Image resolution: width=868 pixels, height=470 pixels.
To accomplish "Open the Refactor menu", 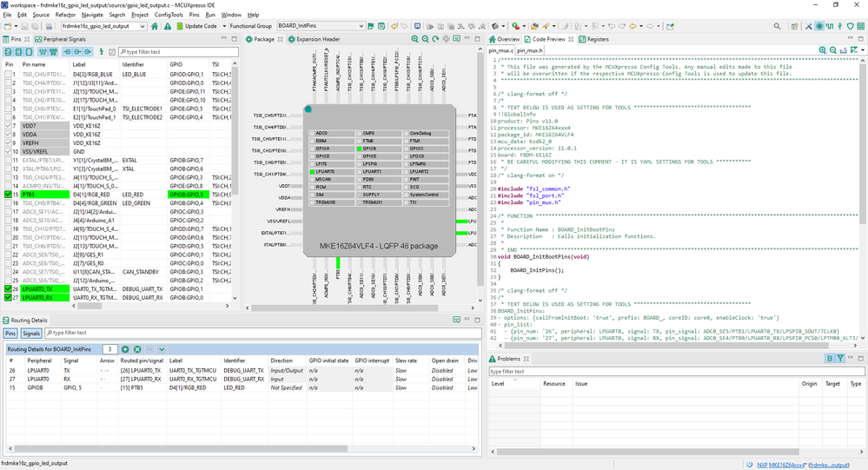I will tap(65, 15).
